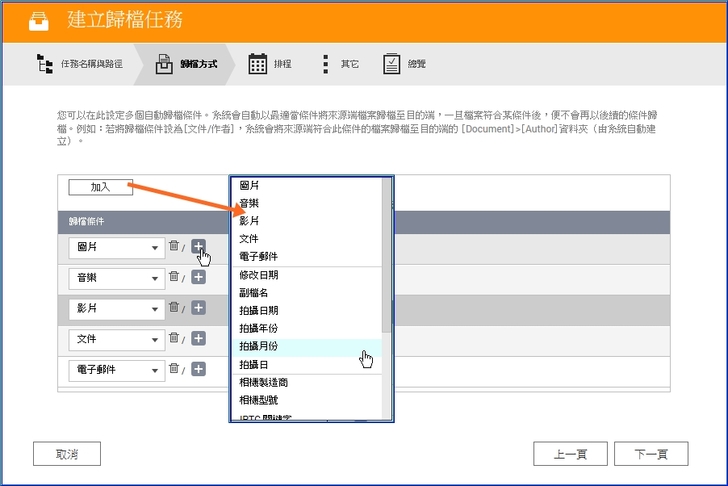
Task: Click trash icon in 圖片 row
Action: click(x=174, y=246)
